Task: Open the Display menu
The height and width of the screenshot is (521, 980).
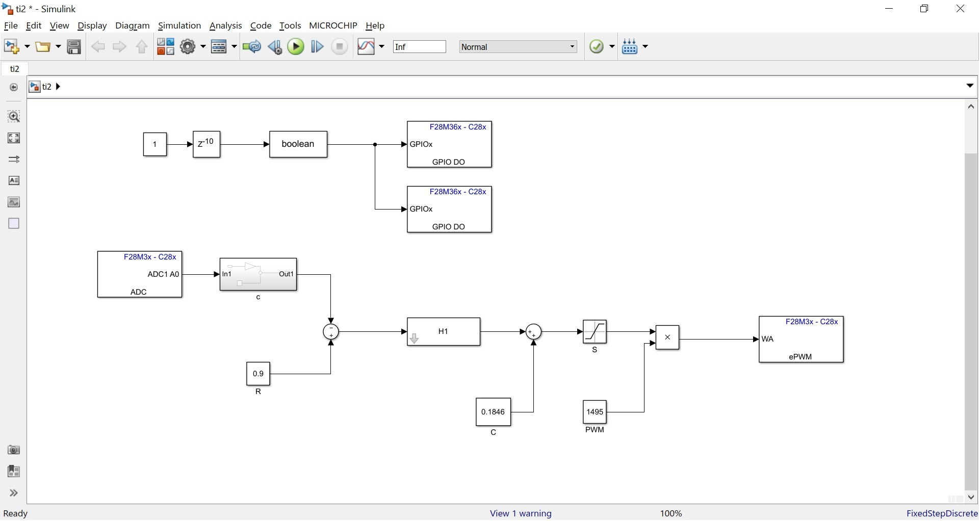Action: (92, 25)
